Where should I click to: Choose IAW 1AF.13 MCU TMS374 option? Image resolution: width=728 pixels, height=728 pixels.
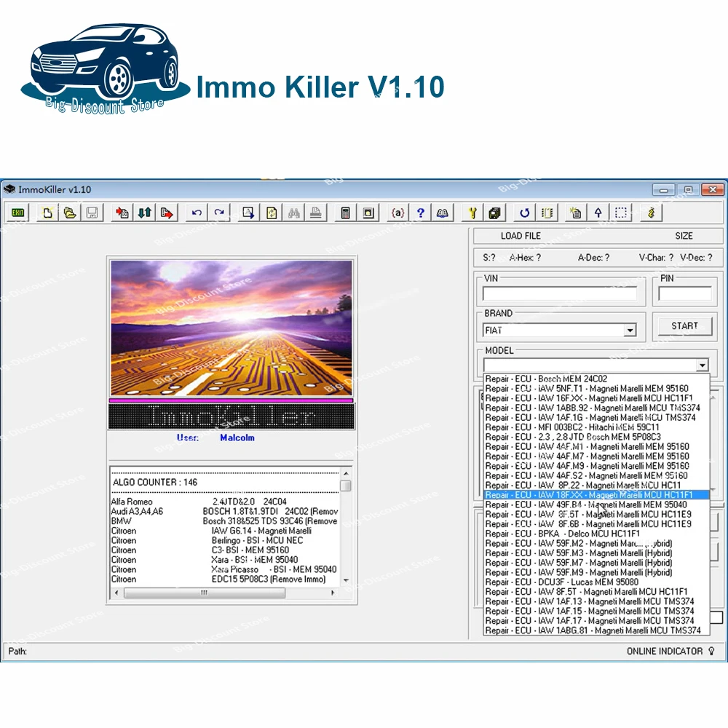[596, 601]
